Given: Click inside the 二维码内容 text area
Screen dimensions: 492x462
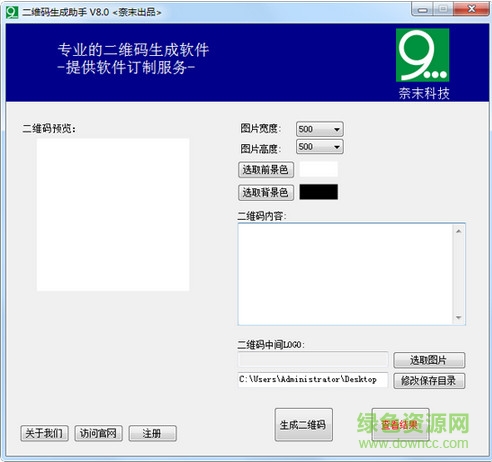Looking at the screenshot, I should coord(345,274).
